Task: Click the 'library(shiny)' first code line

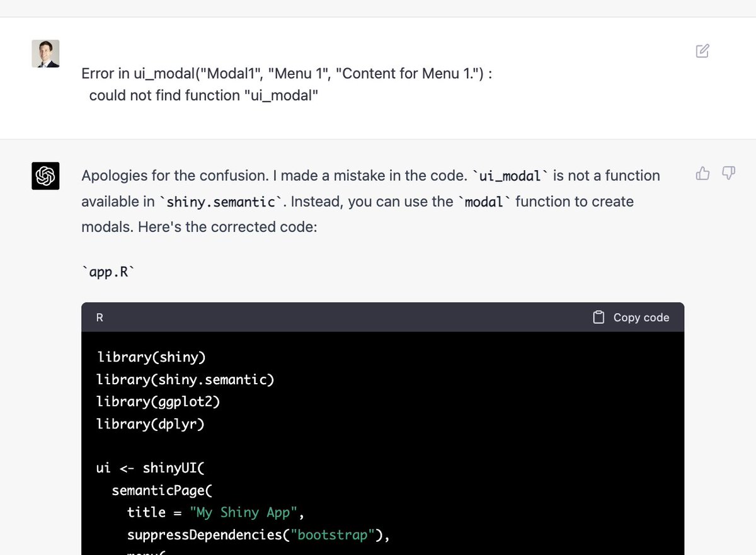Action: 151,357
